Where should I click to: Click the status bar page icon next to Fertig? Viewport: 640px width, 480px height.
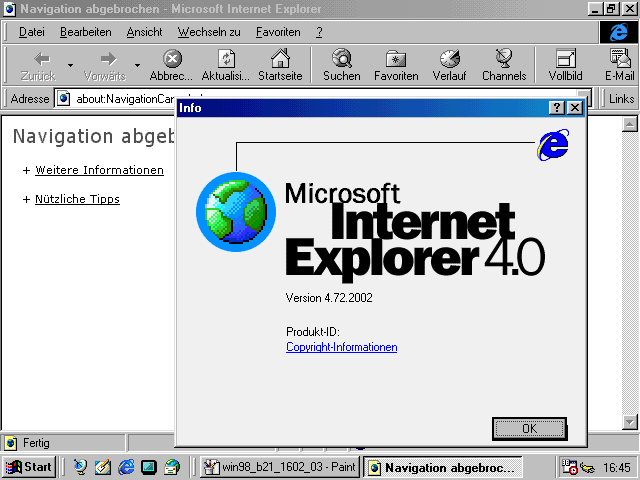[x=11, y=443]
